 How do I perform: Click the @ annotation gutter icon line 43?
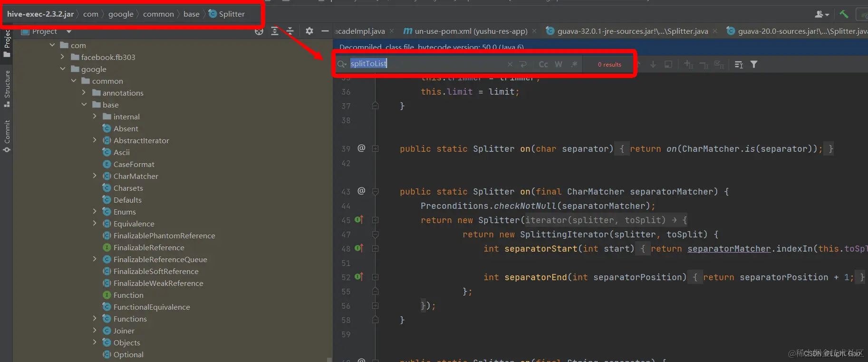361,191
